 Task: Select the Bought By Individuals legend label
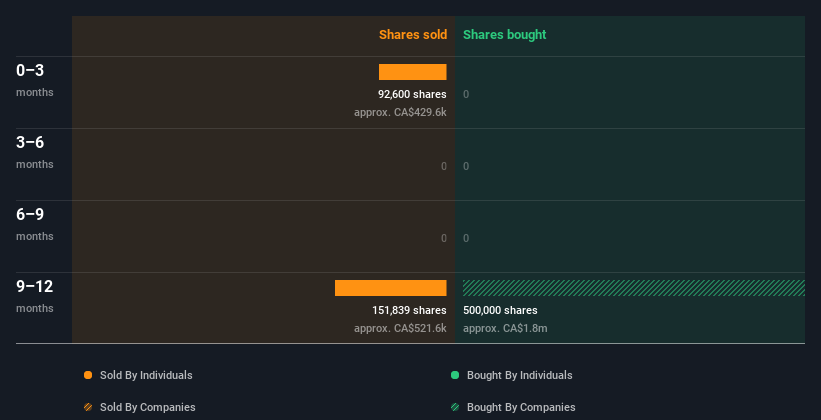[x=519, y=375]
